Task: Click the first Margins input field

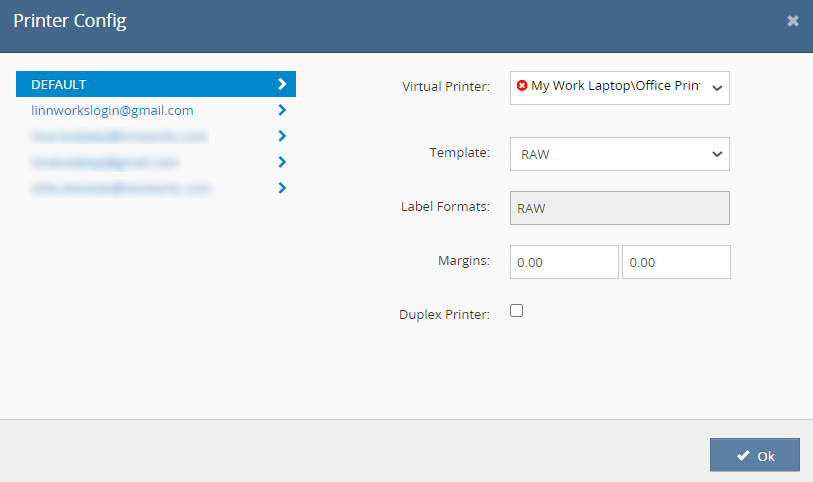Action: point(564,262)
